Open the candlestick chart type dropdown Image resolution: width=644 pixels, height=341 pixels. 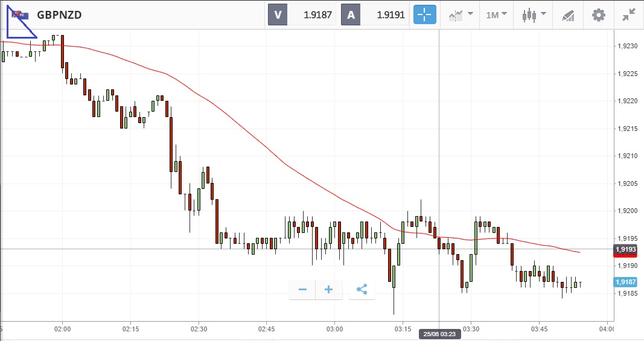tap(534, 15)
